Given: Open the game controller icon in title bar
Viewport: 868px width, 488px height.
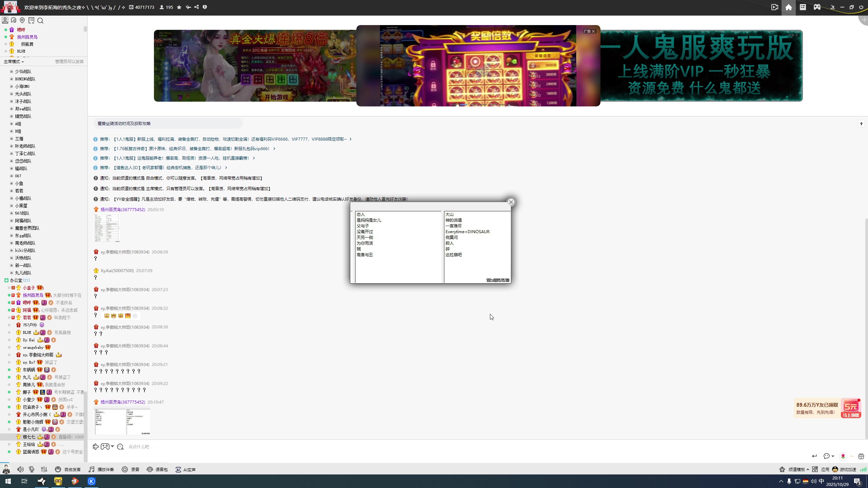Looking at the screenshot, I should (x=817, y=7).
